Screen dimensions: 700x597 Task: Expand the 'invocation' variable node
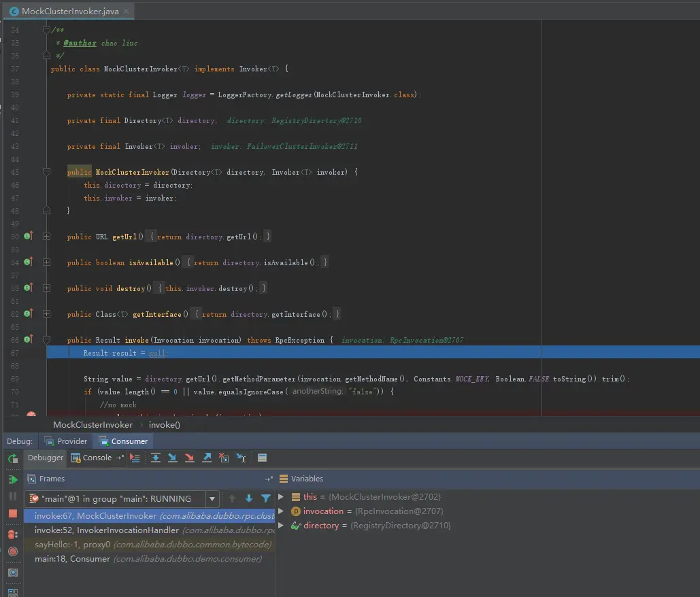(281, 511)
